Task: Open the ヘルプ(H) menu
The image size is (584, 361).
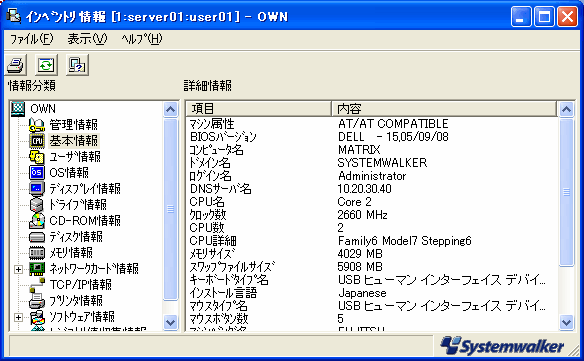Action: (x=142, y=39)
